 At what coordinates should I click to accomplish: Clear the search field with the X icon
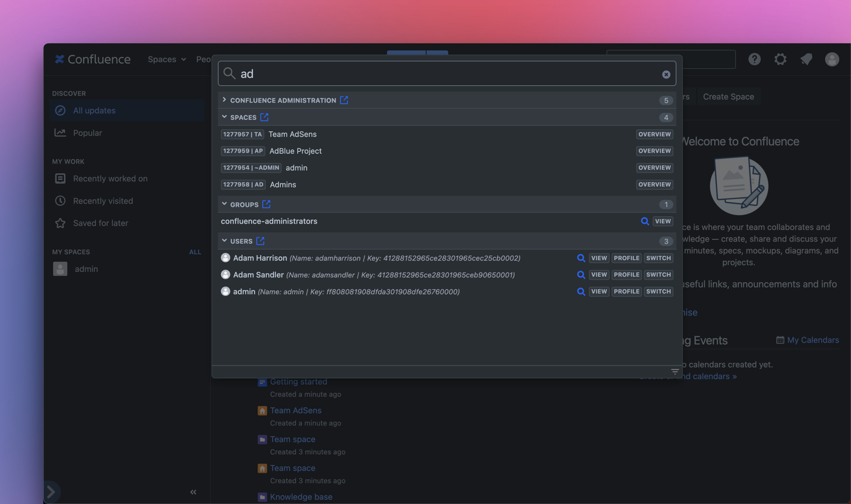(666, 75)
